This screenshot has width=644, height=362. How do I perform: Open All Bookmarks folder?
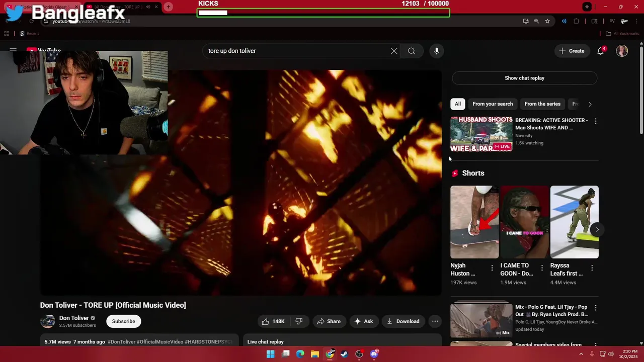pos(622,34)
